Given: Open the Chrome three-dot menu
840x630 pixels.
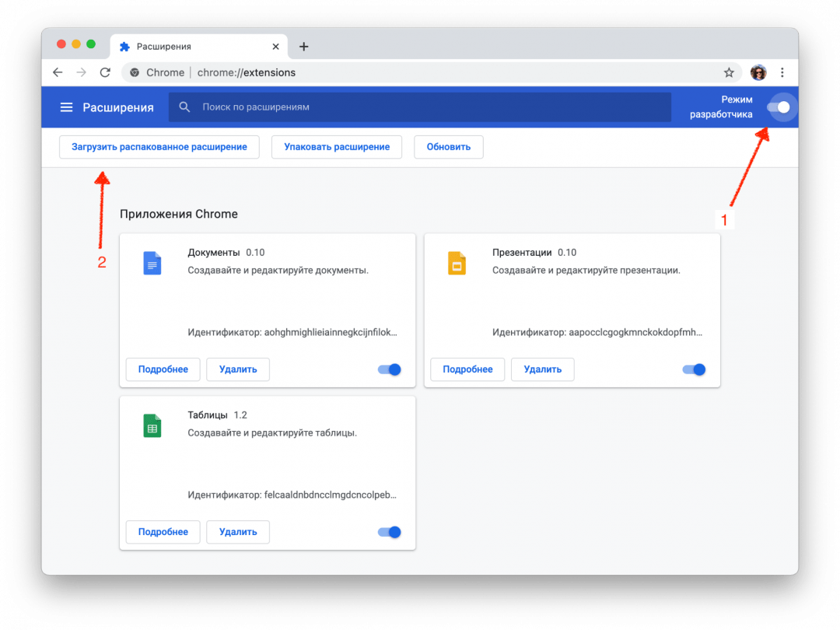Looking at the screenshot, I should 782,72.
